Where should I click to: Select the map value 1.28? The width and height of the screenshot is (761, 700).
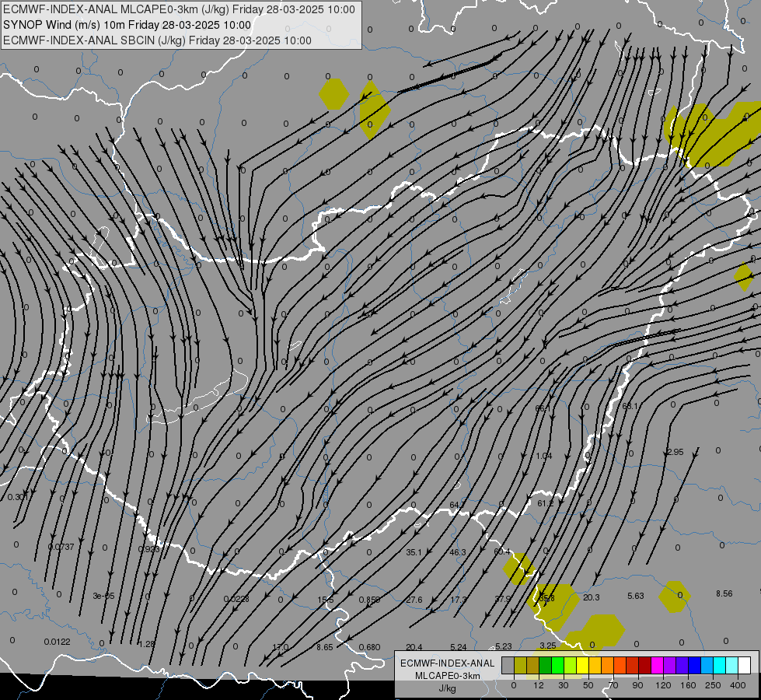click(x=147, y=644)
